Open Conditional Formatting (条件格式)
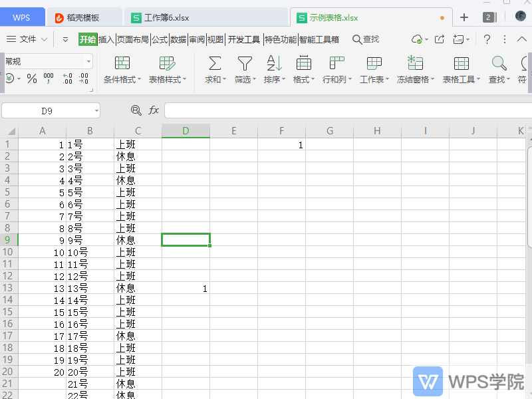 point(122,72)
